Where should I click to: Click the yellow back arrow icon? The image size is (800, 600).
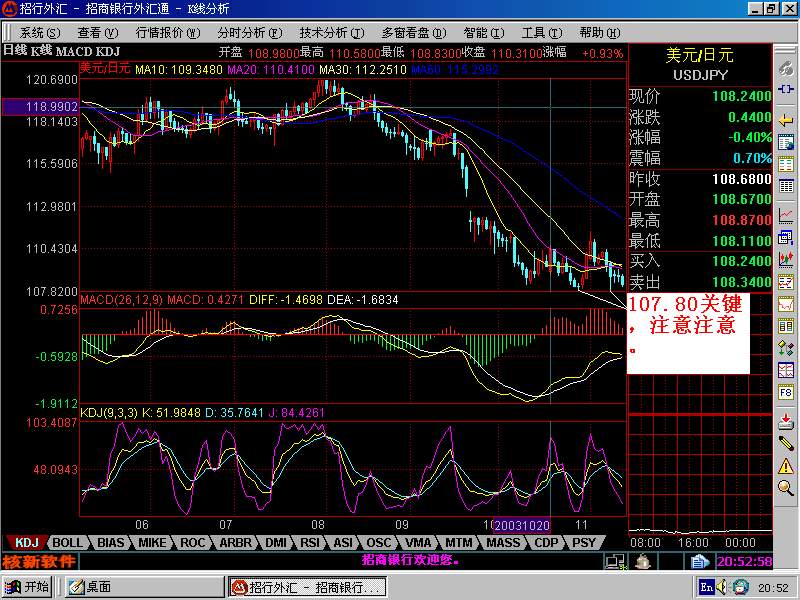point(787,121)
